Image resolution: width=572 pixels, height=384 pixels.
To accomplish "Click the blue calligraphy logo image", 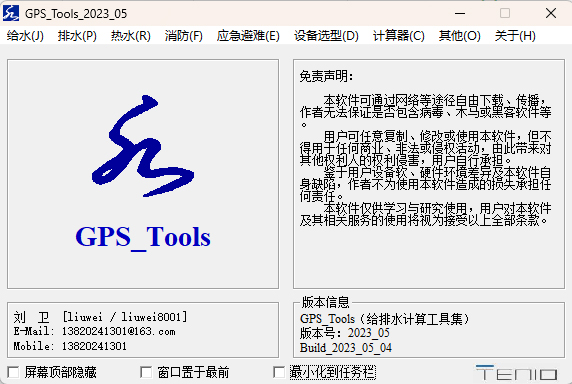I will tap(143, 146).
